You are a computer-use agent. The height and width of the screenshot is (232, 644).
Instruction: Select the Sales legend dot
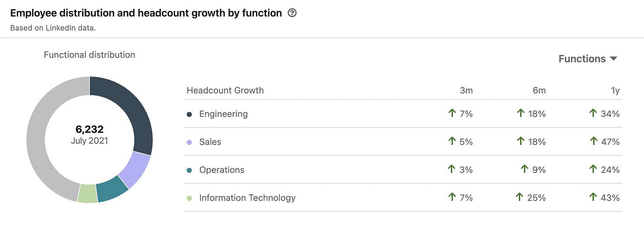189,142
